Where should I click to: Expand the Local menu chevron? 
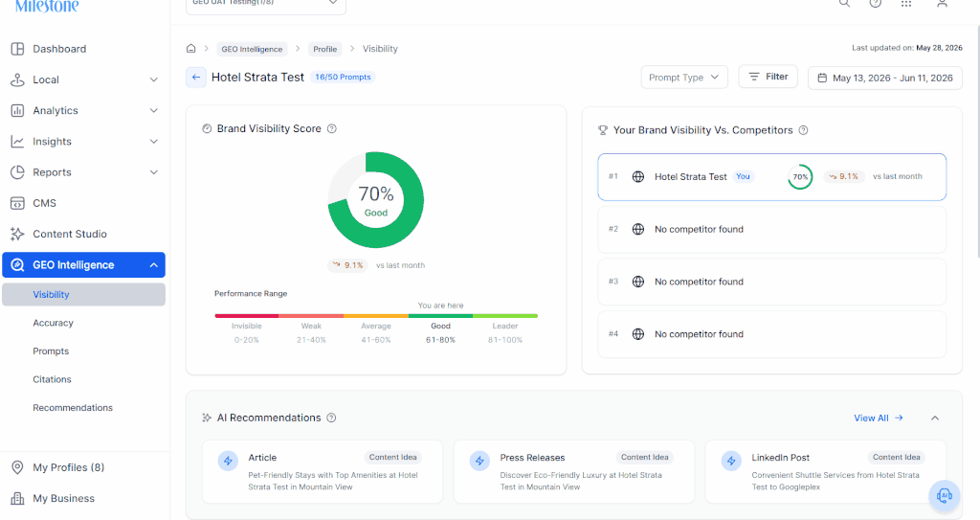pyautogui.click(x=154, y=79)
